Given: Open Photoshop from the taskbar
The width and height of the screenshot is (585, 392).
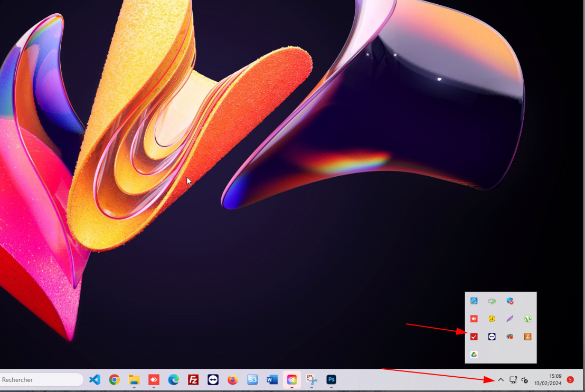Looking at the screenshot, I should [x=331, y=380].
